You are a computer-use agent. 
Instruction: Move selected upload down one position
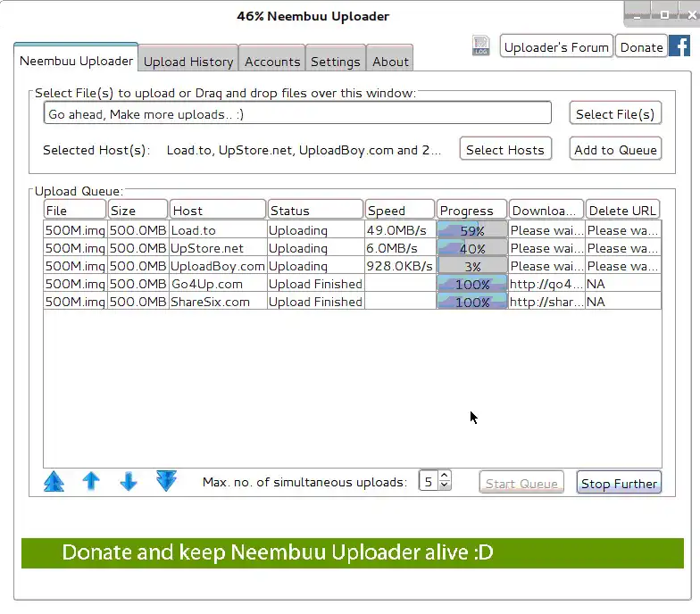point(129,482)
